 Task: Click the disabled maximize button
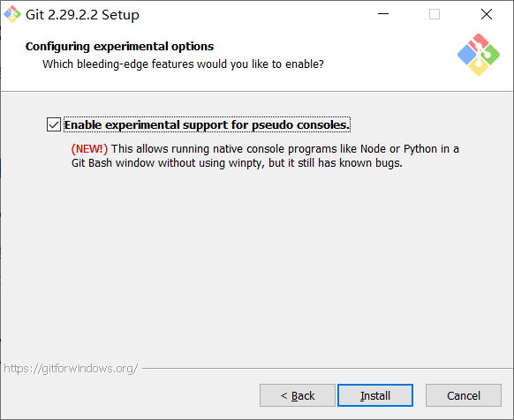click(435, 14)
